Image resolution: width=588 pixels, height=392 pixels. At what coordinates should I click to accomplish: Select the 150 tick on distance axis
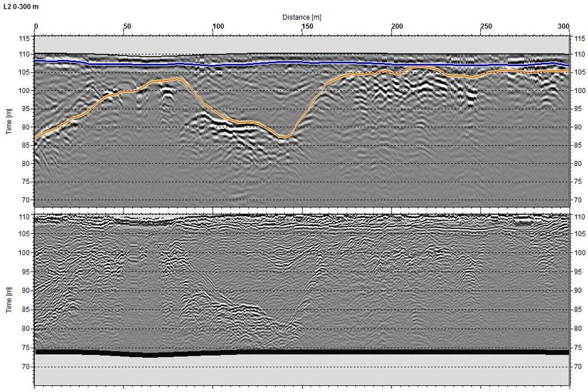coord(308,26)
